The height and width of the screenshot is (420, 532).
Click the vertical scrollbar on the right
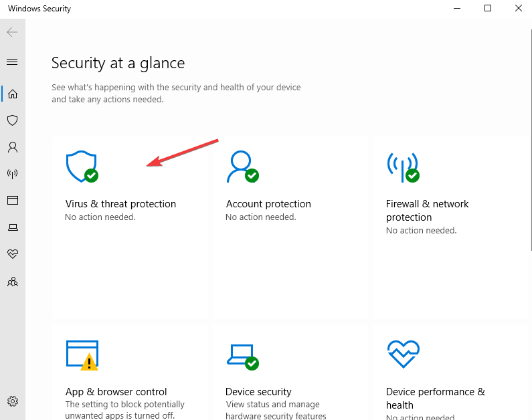click(x=531, y=139)
